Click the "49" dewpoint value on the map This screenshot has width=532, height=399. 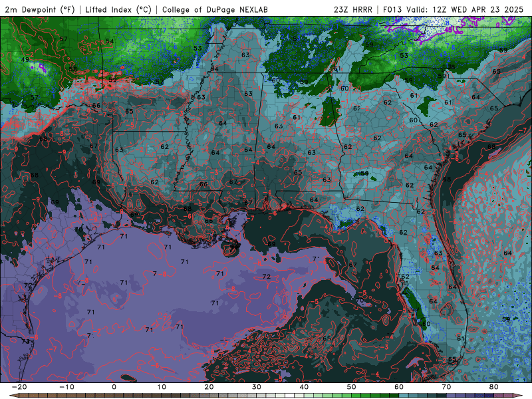25,59
